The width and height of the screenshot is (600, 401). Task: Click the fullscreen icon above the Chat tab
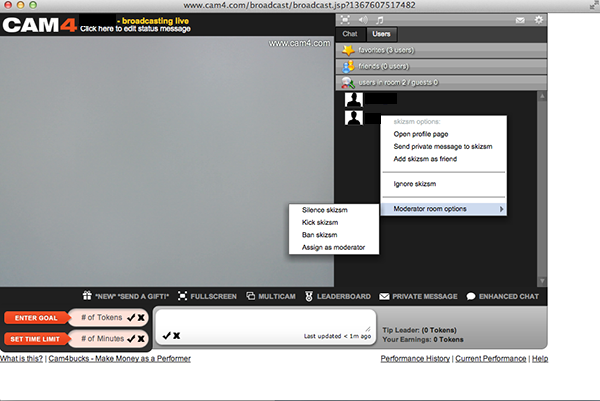point(343,18)
